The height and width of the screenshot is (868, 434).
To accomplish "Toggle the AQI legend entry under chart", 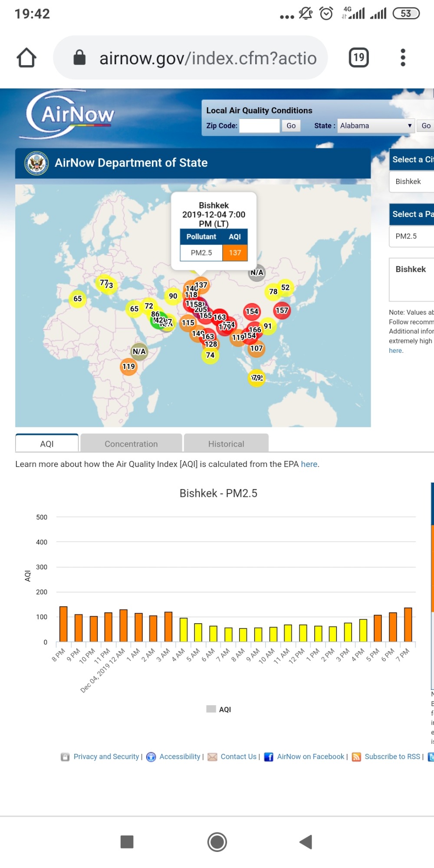I will (x=219, y=709).
